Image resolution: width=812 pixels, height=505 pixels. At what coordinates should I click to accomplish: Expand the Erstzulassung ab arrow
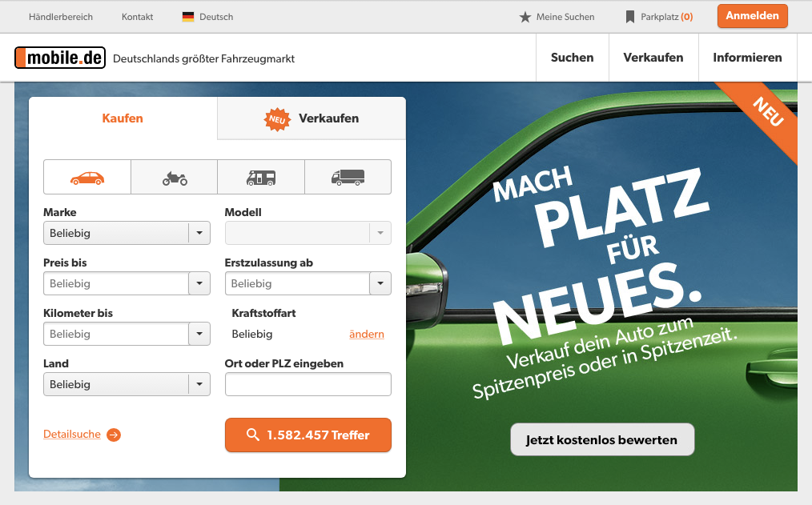coord(380,283)
